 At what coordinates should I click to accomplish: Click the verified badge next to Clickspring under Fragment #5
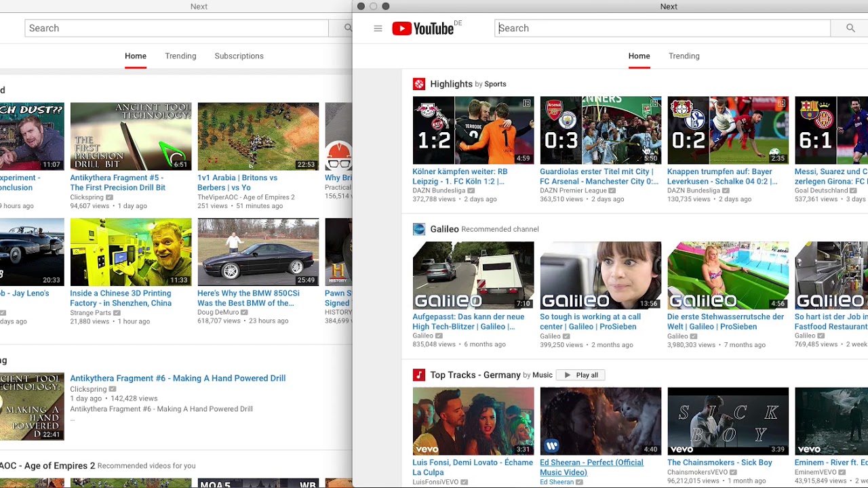pos(109,197)
